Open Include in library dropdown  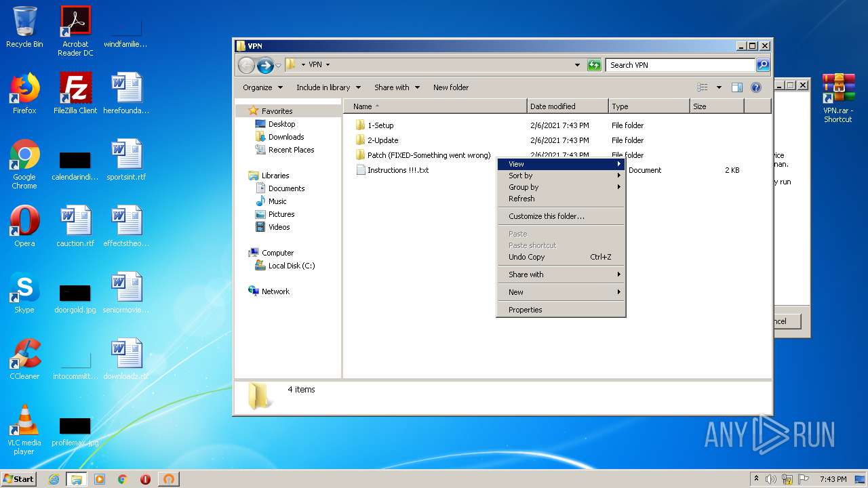(328, 87)
